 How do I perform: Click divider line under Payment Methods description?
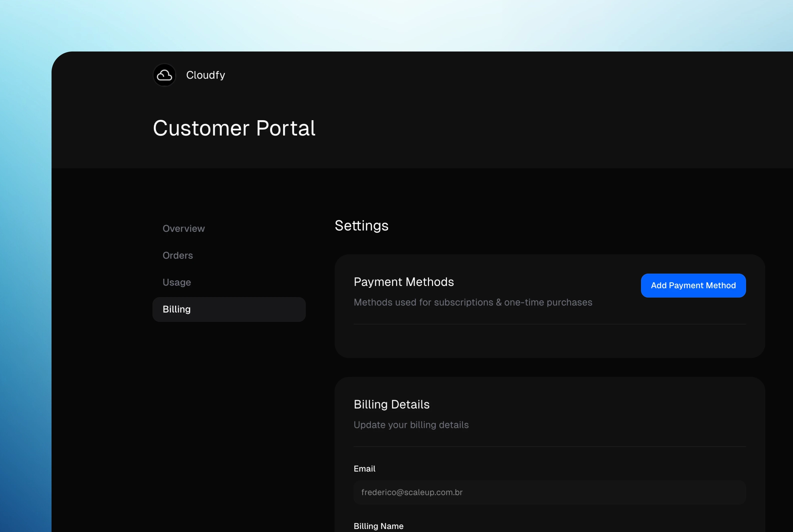tap(549, 324)
